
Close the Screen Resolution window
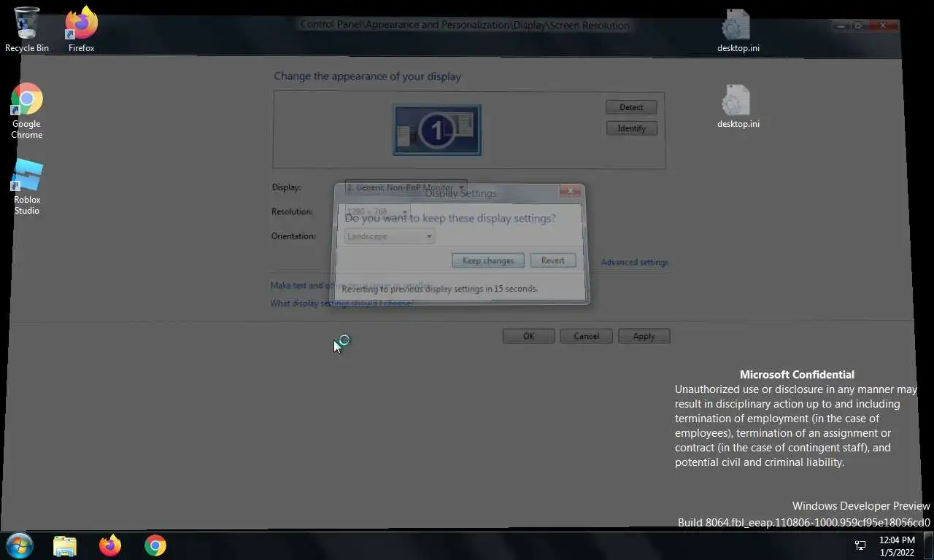point(883,26)
